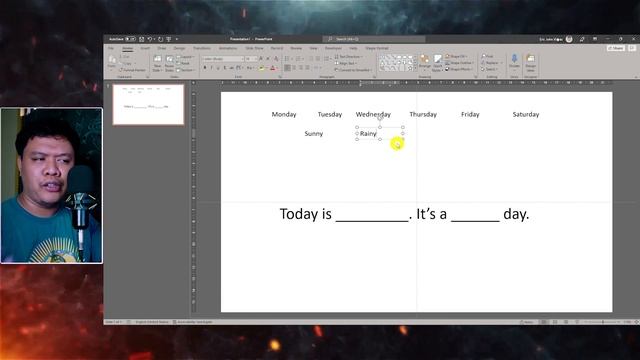Viewport: 640px width, 360px height.
Task: Open the Transitions tab
Action: coord(202,48)
